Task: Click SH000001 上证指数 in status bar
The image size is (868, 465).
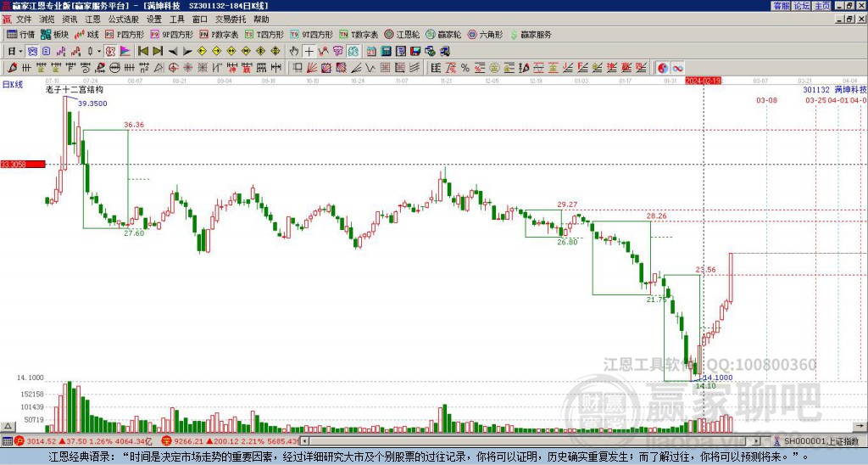Action: (x=821, y=441)
